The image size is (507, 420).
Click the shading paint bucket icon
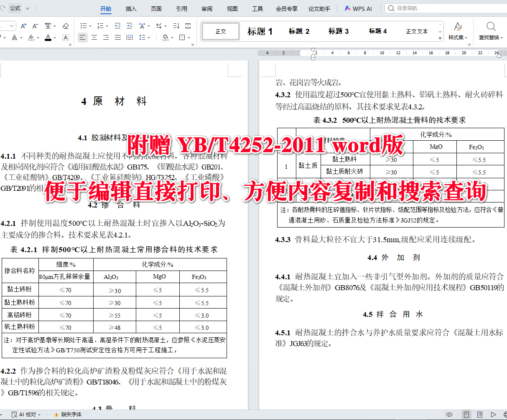[166, 38]
